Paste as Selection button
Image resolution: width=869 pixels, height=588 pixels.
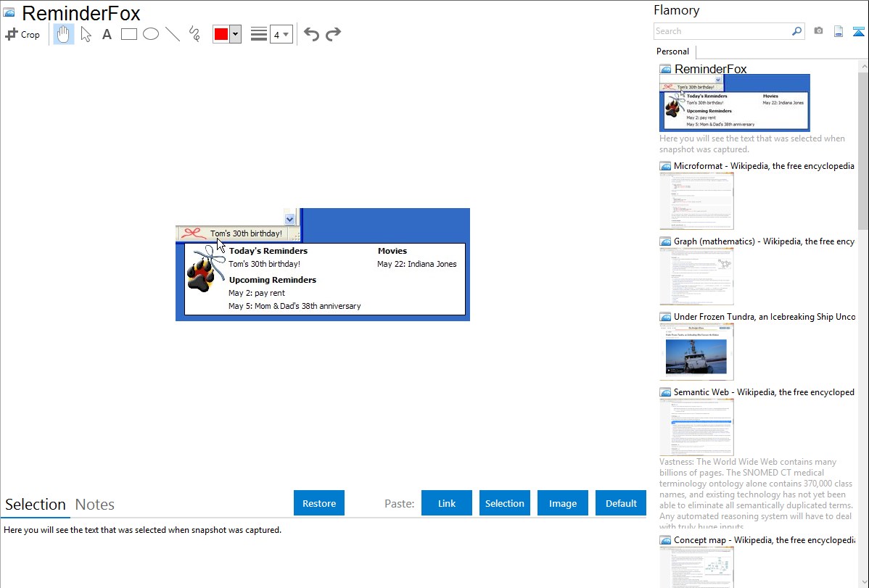504,503
